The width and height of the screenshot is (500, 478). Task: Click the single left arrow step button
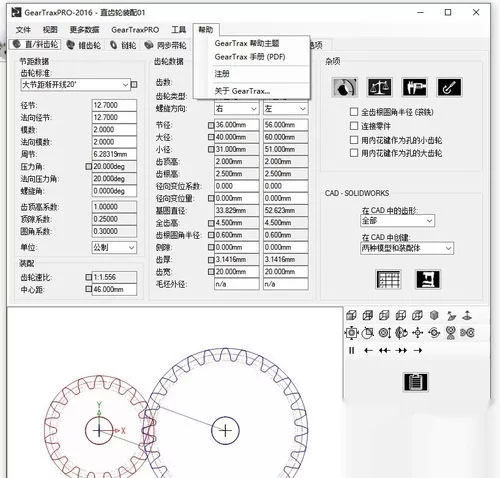click(x=368, y=350)
